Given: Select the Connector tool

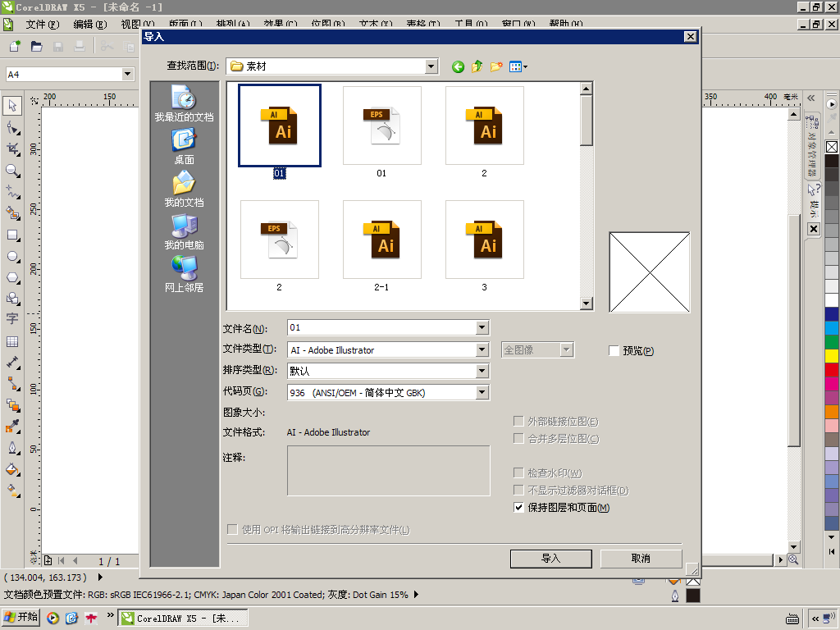Looking at the screenshot, I should click(x=12, y=384).
